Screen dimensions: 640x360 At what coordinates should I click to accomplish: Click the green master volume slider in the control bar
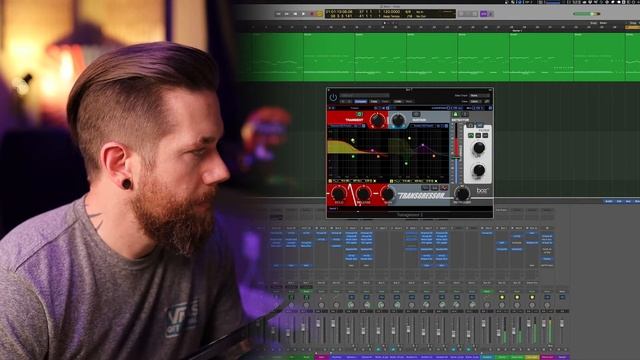click(587, 14)
